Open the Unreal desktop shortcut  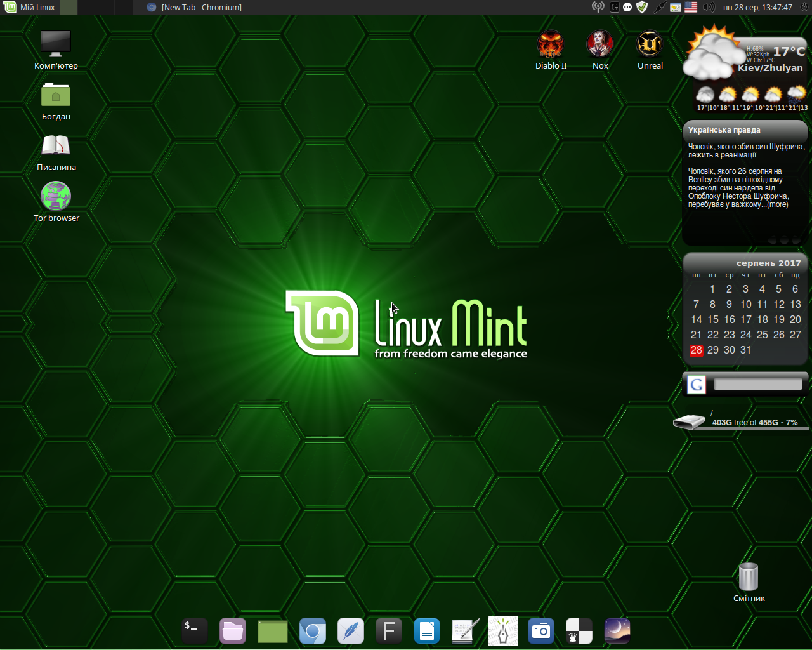(650, 50)
